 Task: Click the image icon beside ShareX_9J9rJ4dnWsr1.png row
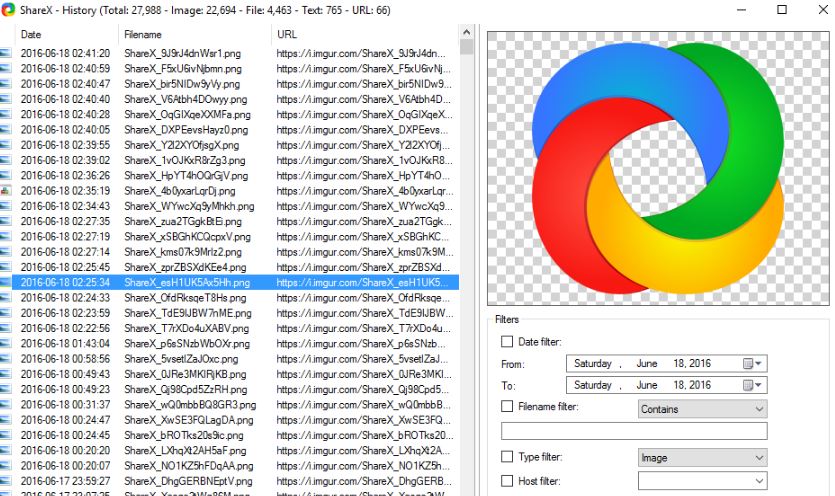(x=5, y=53)
